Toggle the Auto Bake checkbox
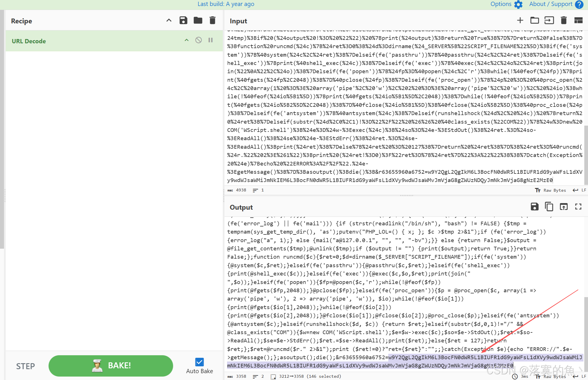The width and height of the screenshot is (588, 380). (199, 362)
